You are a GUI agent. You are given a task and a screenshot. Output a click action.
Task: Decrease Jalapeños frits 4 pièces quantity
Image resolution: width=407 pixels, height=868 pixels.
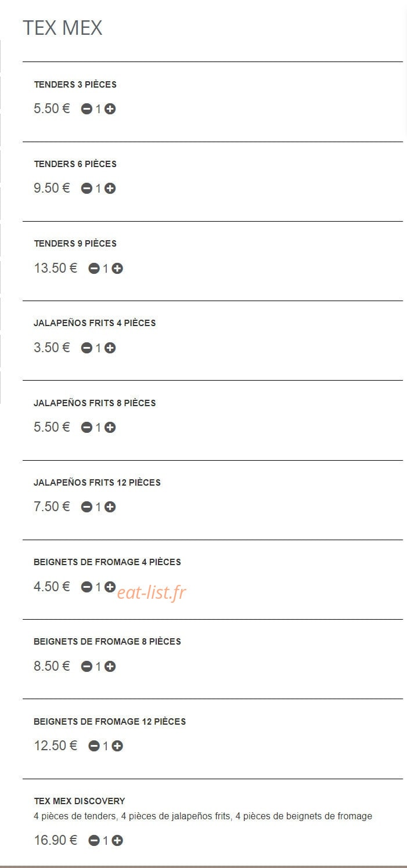(x=87, y=348)
